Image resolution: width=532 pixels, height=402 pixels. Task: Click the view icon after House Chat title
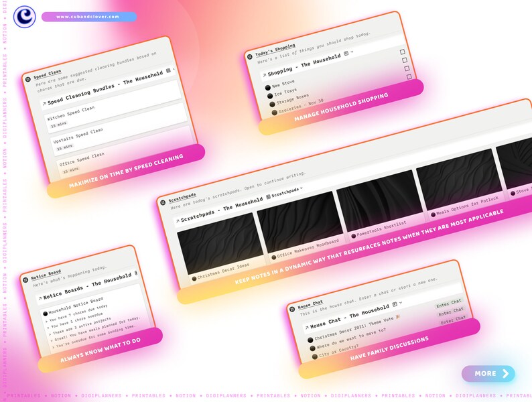pyautogui.click(x=395, y=304)
